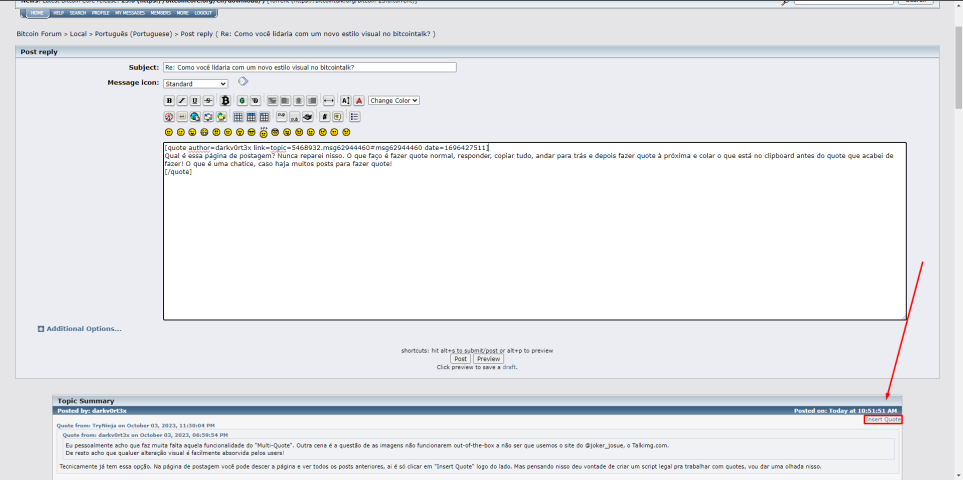This screenshot has width=963, height=480.
Task: Choose a font face with red A icon
Action: tap(359, 101)
